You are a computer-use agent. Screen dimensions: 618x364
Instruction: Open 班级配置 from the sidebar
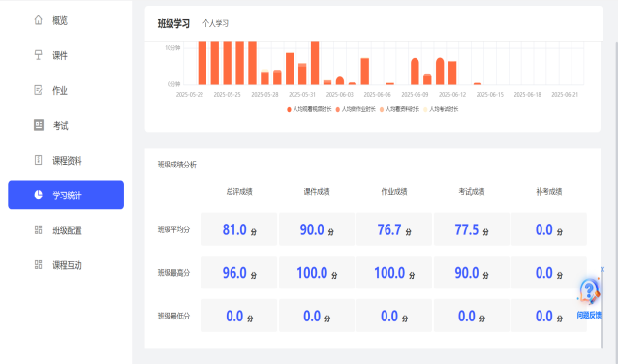coord(66,230)
